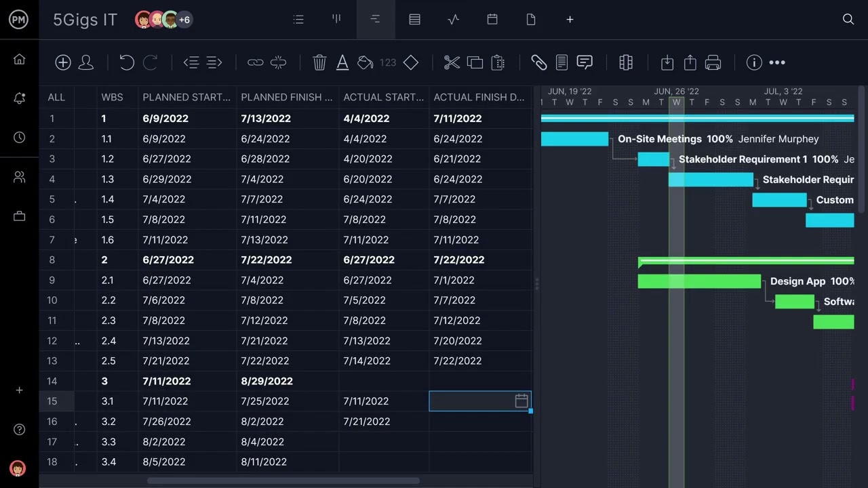Select the Actual Finish column header

pos(479,97)
